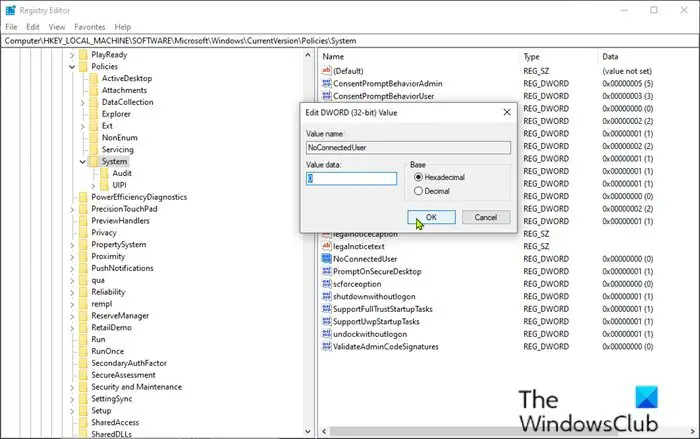This screenshot has width=700, height=439.
Task: Click the PlayReady folder icon
Action: [x=83, y=54]
